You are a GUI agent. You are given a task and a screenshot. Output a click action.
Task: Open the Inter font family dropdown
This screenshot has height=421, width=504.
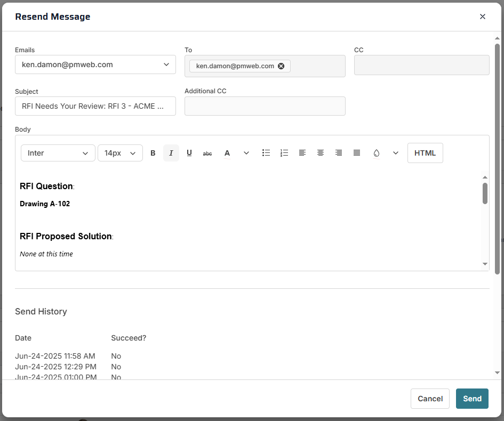[x=58, y=153]
